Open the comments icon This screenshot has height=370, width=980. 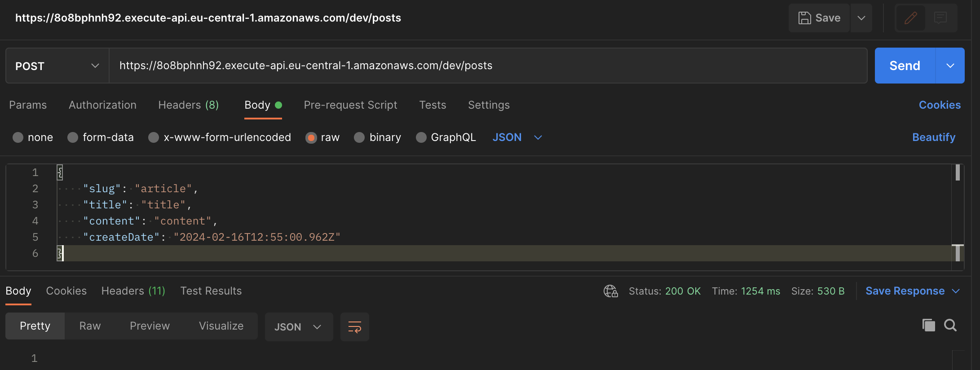940,18
